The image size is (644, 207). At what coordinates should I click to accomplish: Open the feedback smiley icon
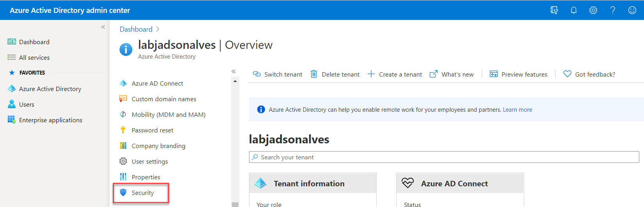[632, 10]
